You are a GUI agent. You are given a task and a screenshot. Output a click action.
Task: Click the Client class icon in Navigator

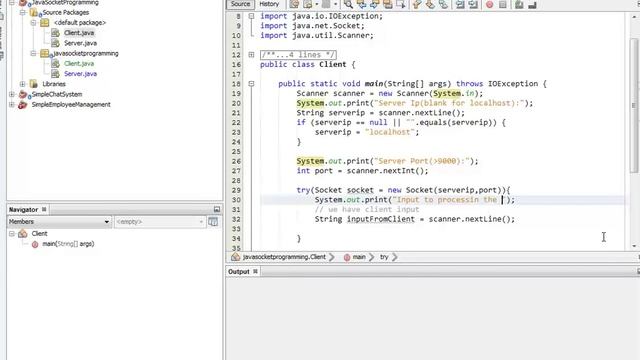click(x=23, y=233)
